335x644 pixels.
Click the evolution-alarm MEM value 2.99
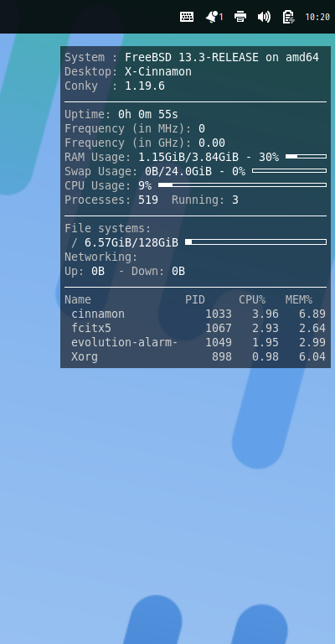coord(312,342)
